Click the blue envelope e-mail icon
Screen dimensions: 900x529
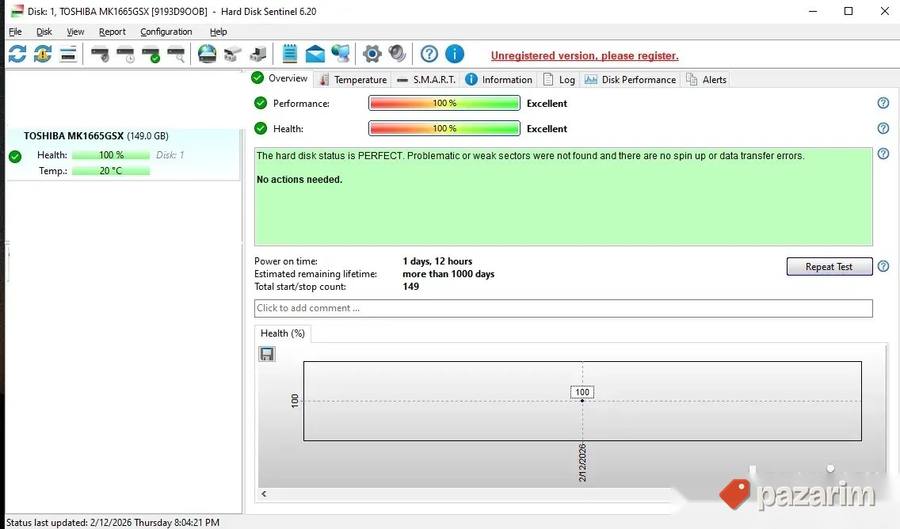click(315, 55)
